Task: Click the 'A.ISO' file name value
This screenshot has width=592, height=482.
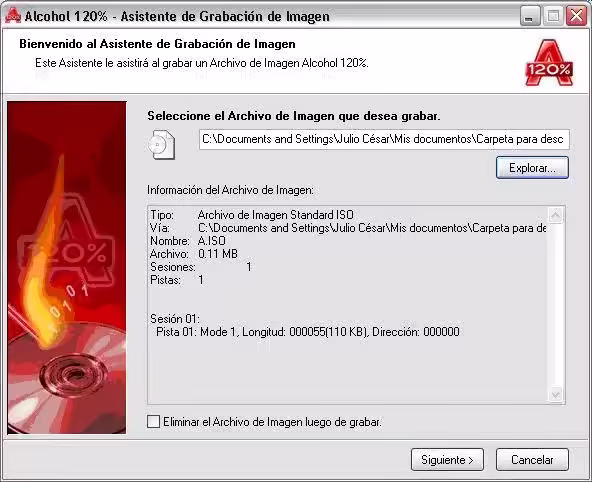Action: (x=212, y=241)
